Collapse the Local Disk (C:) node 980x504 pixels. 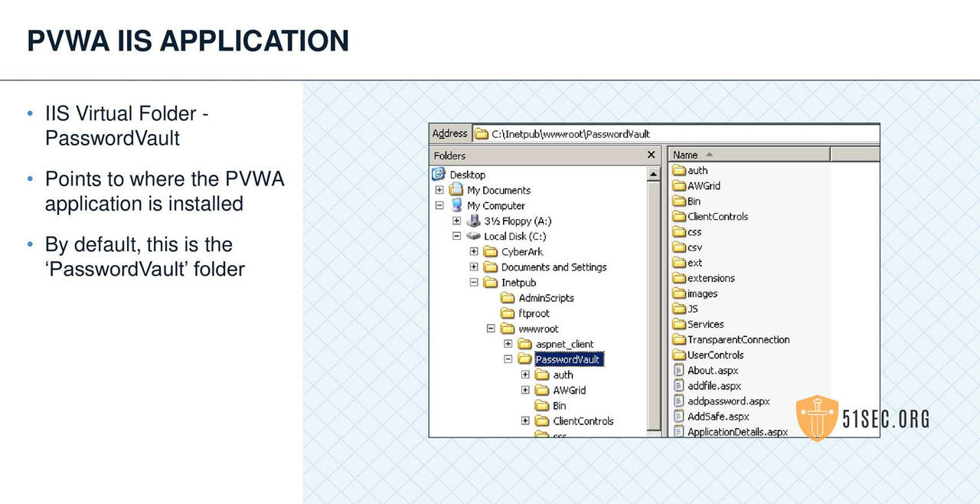pyautogui.click(x=456, y=236)
